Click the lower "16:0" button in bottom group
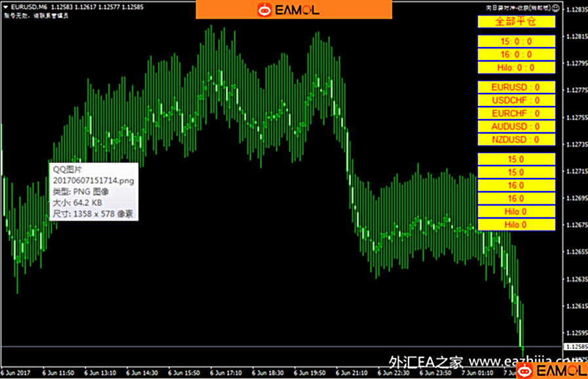Viewport: 588px width, 379px height. (516, 198)
